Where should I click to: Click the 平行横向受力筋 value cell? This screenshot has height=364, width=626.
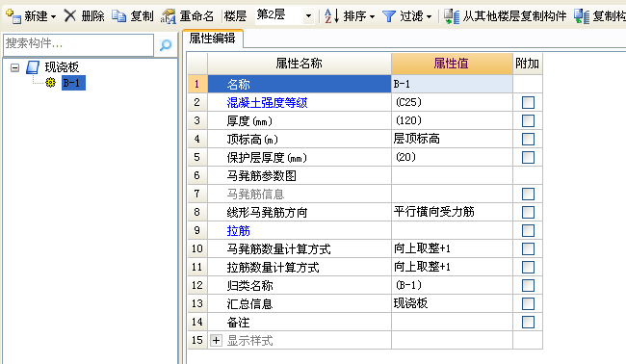click(x=452, y=212)
